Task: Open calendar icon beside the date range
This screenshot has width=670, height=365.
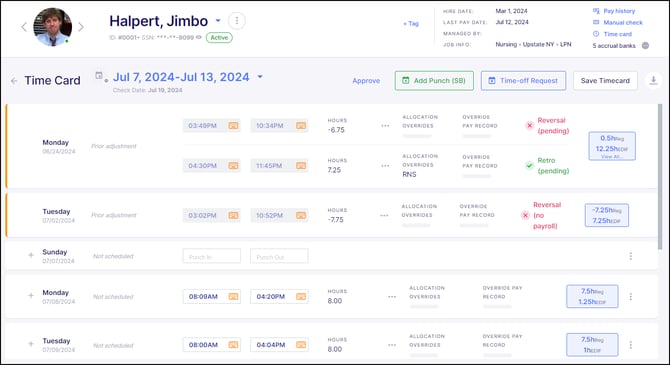Action: (x=99, y=76)
